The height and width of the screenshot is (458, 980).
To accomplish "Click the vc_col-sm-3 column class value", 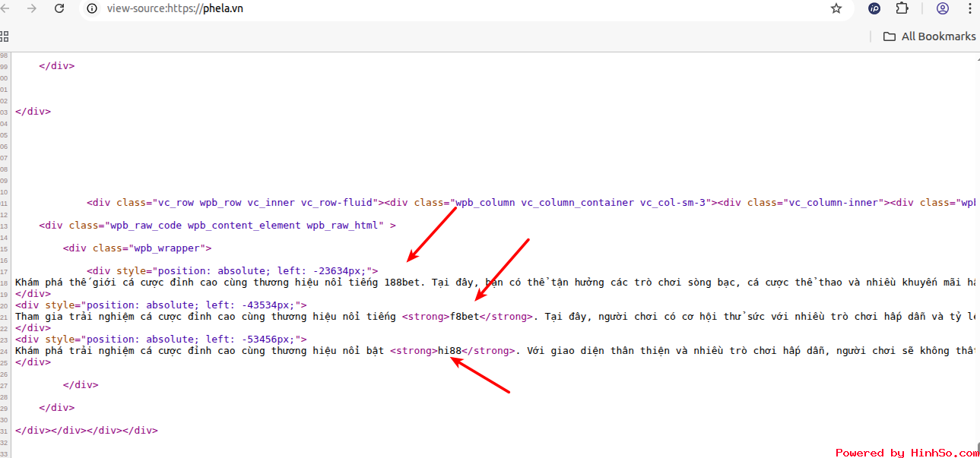I will (674, 203).
